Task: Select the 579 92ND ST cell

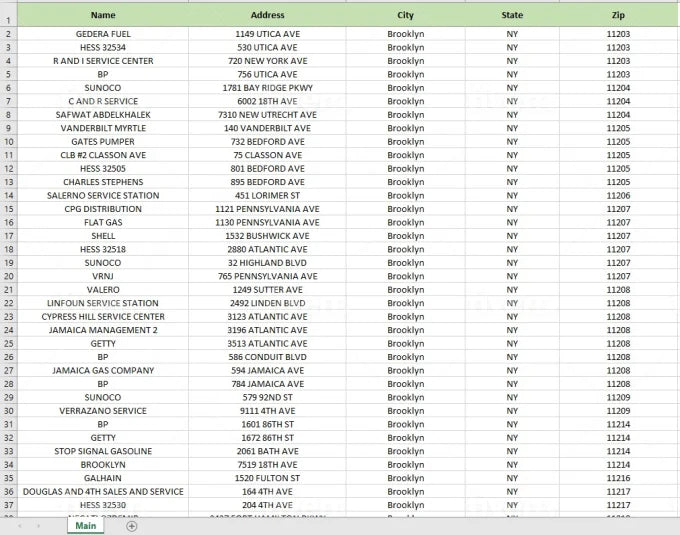Action: point(267,397)
